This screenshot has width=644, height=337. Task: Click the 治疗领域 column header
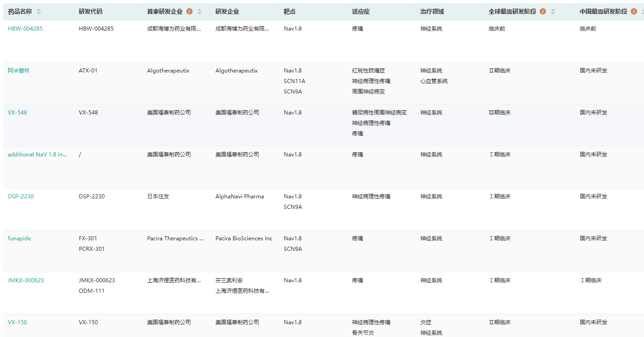(432, 11)
